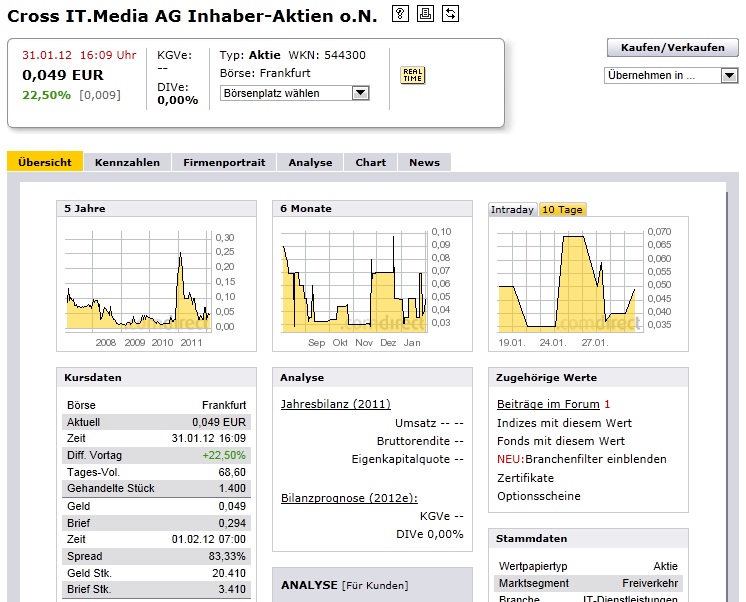
Task: Open the Jahresbilanz (2011) link
Action: [335, 404]
